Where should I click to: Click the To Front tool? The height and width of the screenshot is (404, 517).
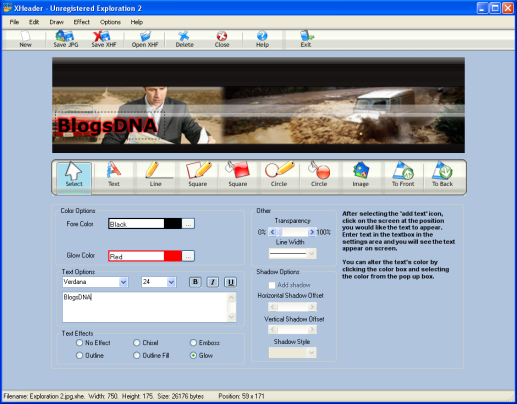[403, 174]
